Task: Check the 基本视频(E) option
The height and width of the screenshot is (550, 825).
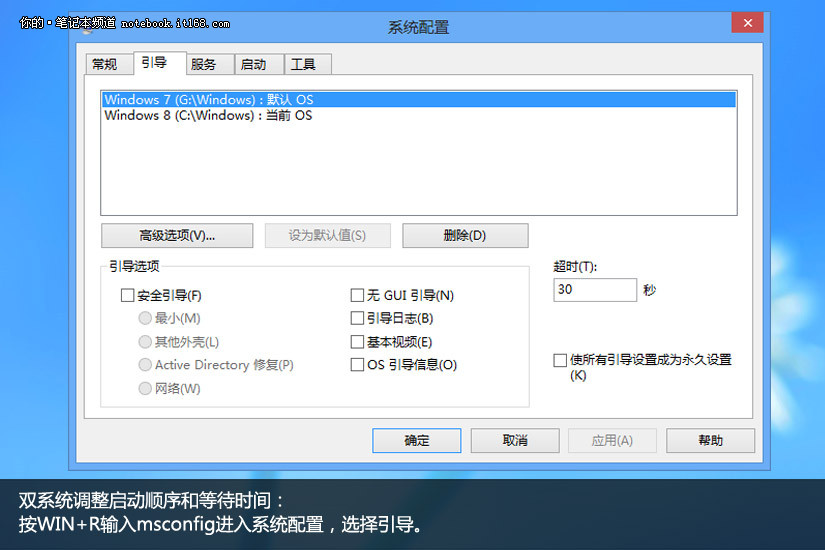Action: 357,342
